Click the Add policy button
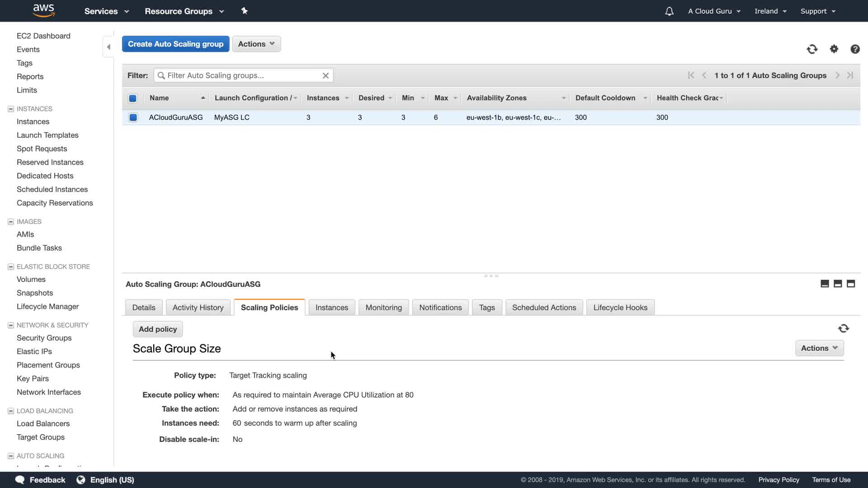This screenshot has width=868, height=488. (158, 329)
